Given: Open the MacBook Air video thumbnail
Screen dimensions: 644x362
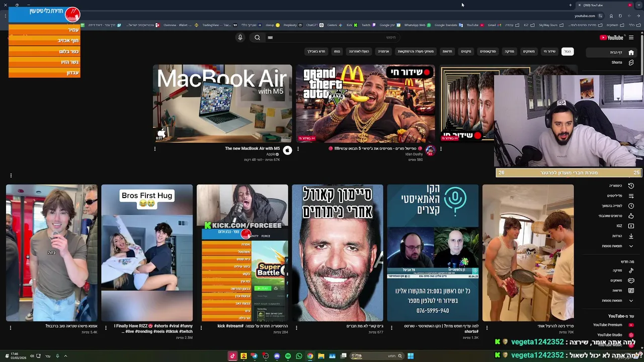Looking at the screenshot, I should tap(222, 103).
